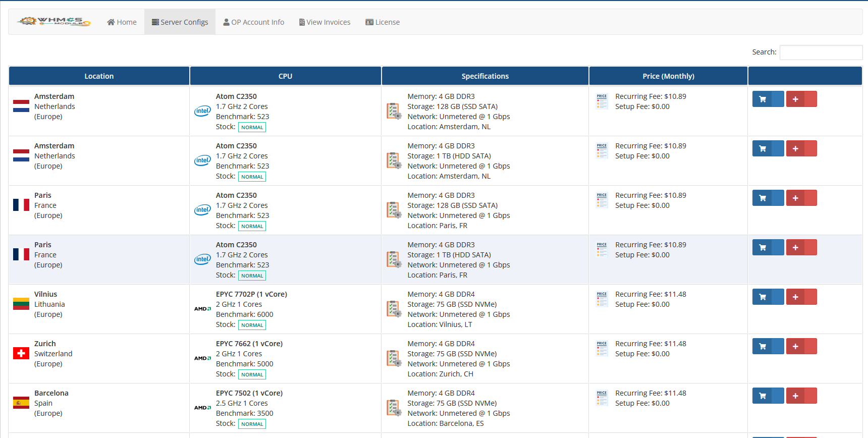Click 'Lithuania' location text
This screenshot has height=438, width=868.
[x=49, y=304]
